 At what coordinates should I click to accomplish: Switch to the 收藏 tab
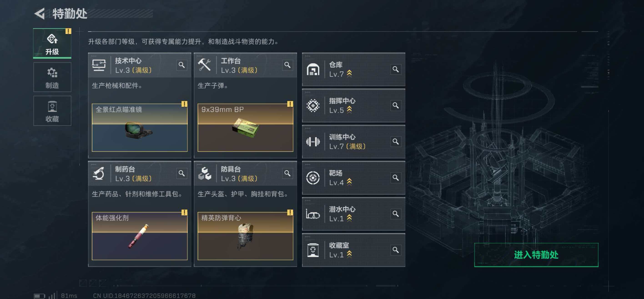tap(52, 111)
